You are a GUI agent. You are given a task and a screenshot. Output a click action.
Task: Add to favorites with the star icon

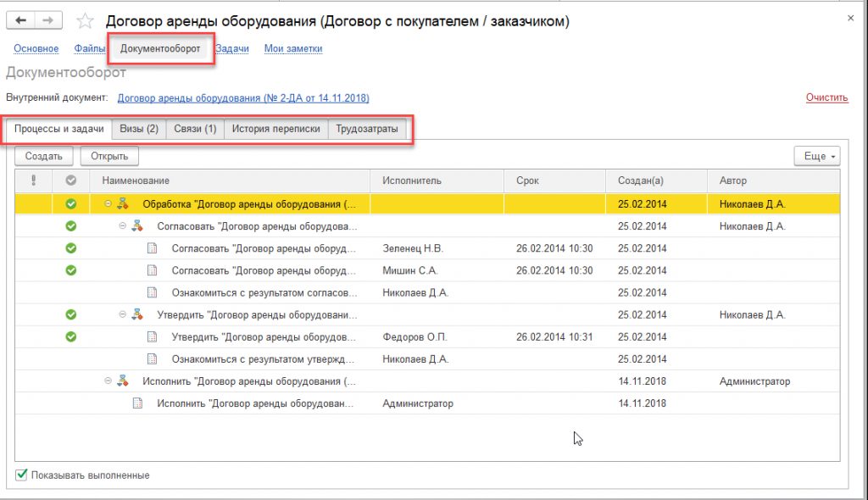coord(85,21)
